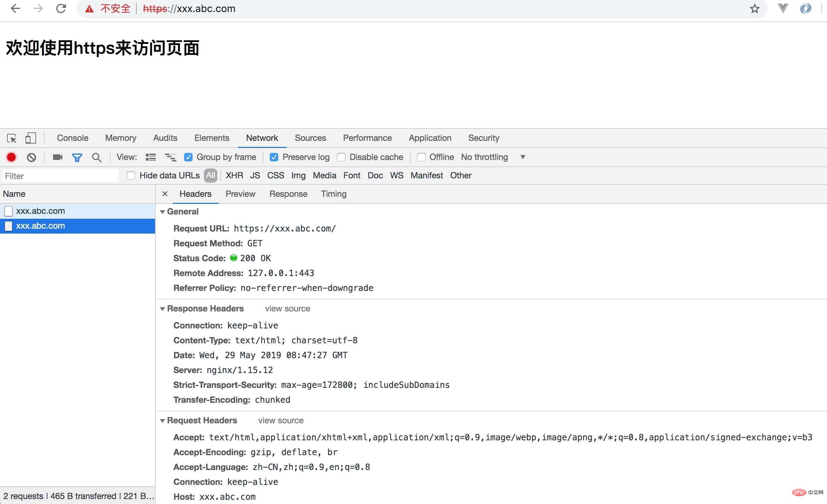Click the search magnifier icon in Network panel

click(96, 156)
